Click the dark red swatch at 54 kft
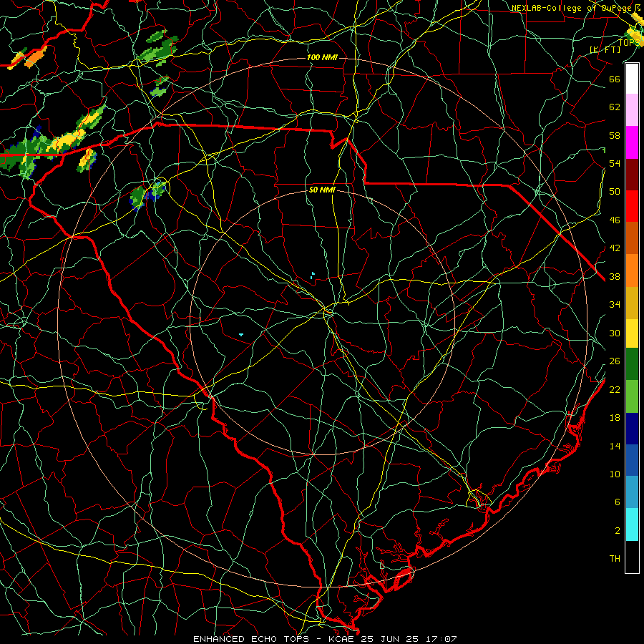The height and width of the screenshot is (644, 644). 632,175
